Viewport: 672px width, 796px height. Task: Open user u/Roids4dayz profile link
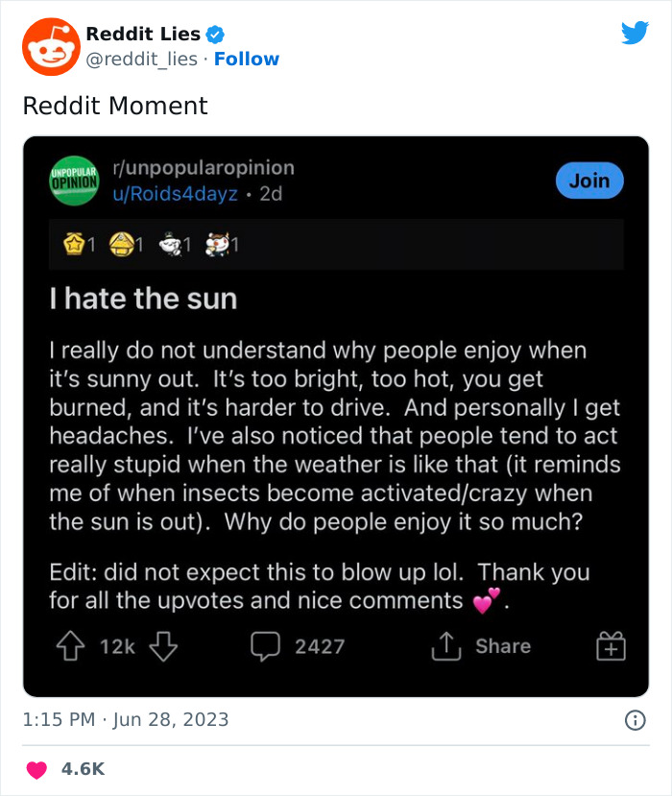(x=175, y=194)
